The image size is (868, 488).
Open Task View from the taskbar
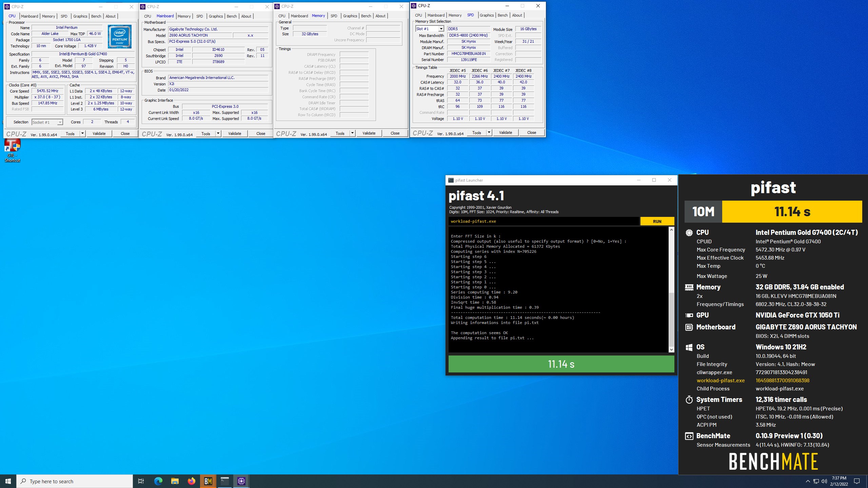(141, 481)
